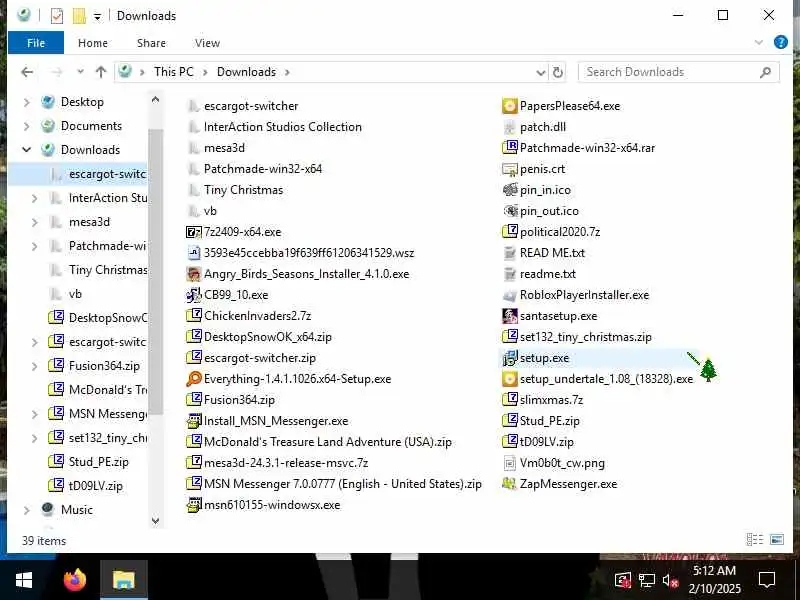Go back to previous folder
This screenshot has width=800, height=600.
[x=28, y=72]
